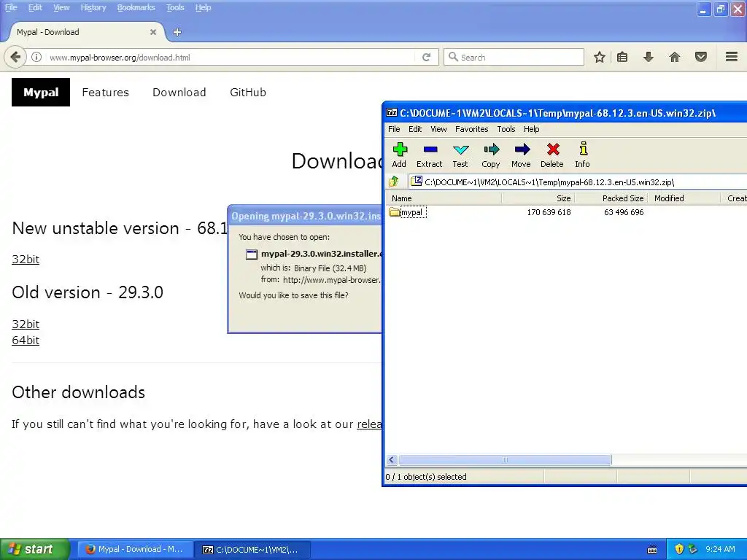This screenshot has height=560, width=747.
Task: Open the 7-Zip Favorites menu
Action: coord(472,129)
